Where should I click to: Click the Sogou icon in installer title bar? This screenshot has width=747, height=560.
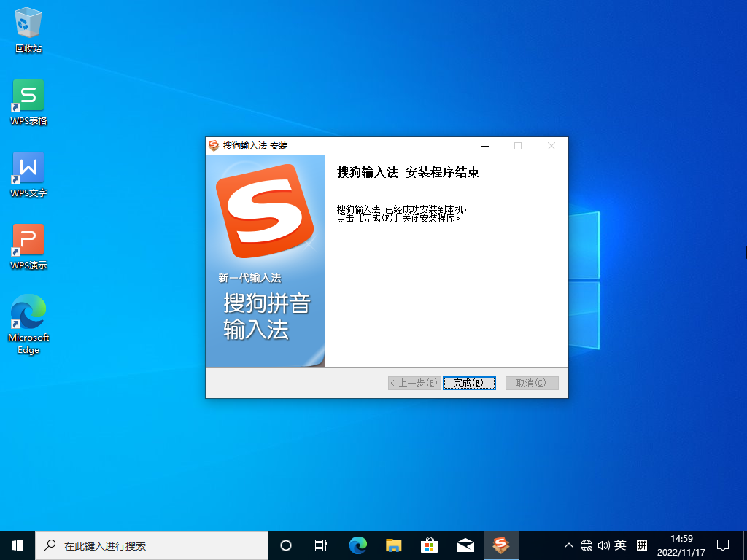click(x=214, y=146)
